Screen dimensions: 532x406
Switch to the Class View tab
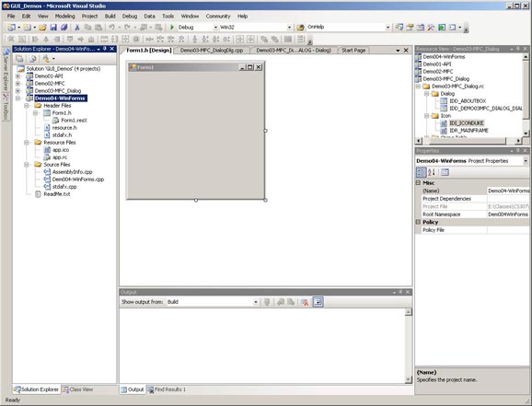pos(77,389)
